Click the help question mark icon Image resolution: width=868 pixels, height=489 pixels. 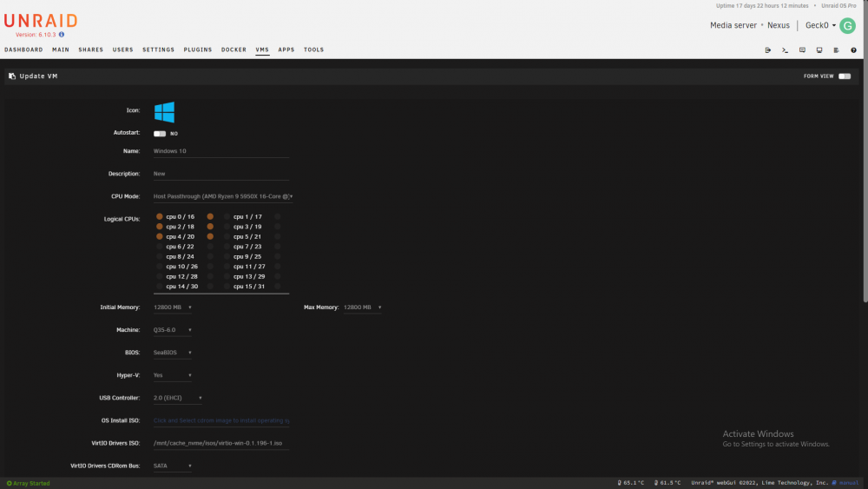coord(853,50)
